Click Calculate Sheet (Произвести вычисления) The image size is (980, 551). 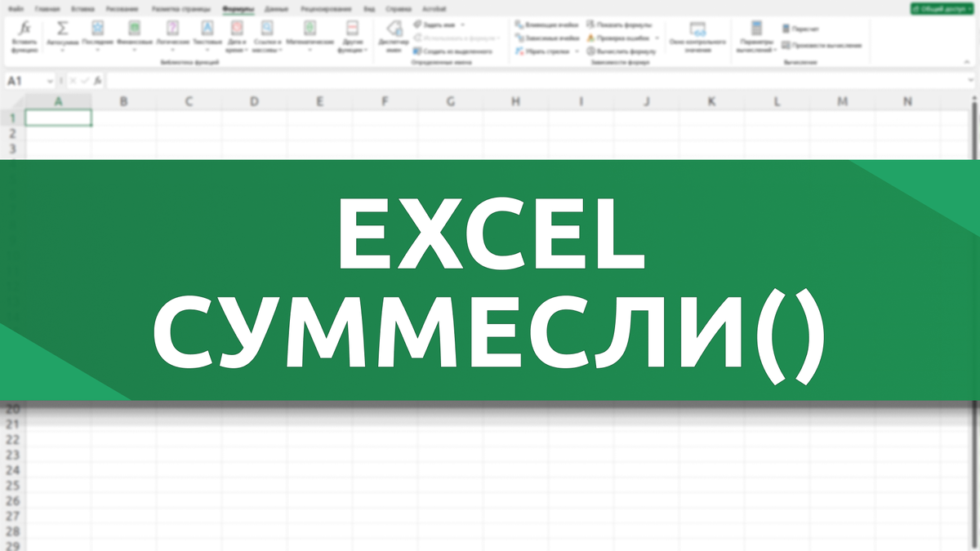821,45
